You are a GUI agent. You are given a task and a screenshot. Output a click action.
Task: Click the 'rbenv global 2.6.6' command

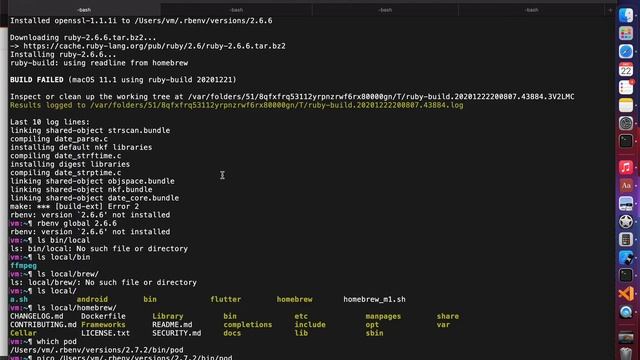click(77, 223)
